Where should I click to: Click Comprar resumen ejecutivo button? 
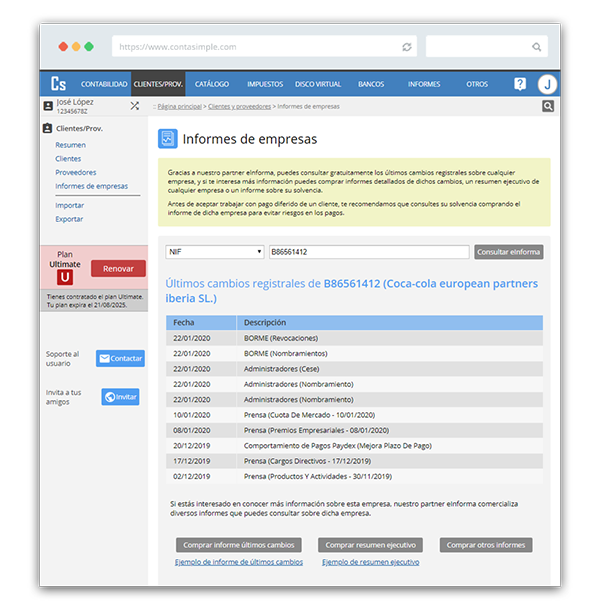pyautogui.click(x=371, y=545)
